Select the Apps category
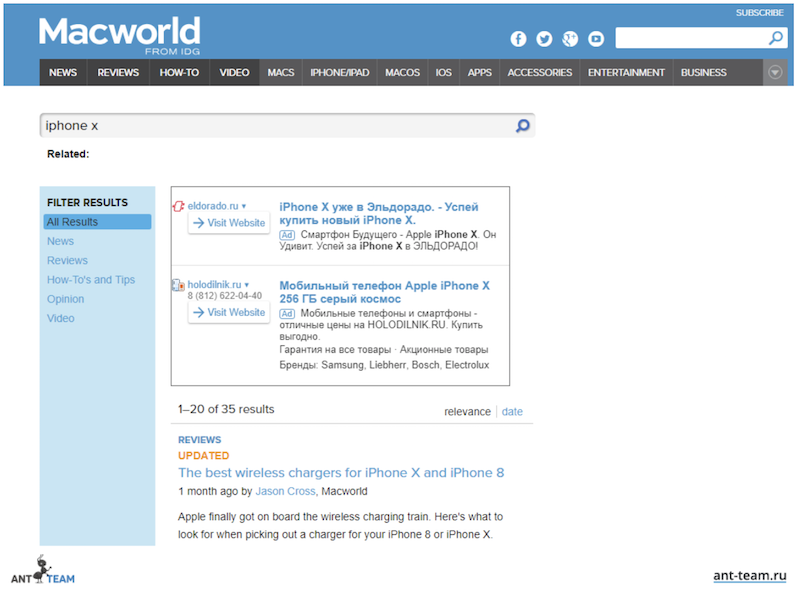The width and height of the screenshot is (800, 590). pos(480,72)
